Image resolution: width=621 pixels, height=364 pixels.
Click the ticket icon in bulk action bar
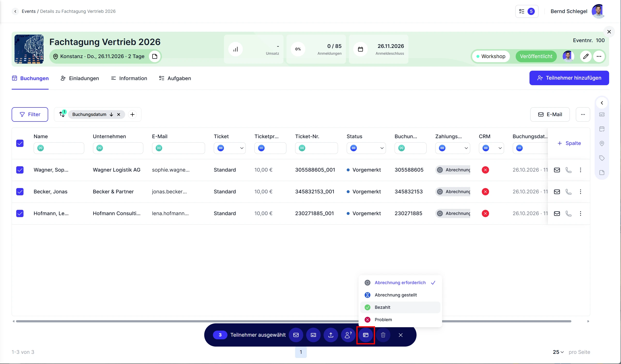(x=313, y=335)
